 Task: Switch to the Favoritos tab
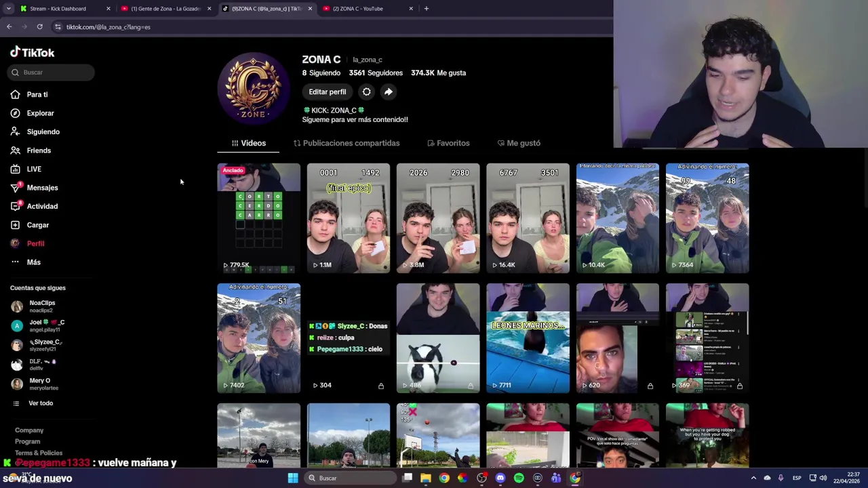coord(448,143)
